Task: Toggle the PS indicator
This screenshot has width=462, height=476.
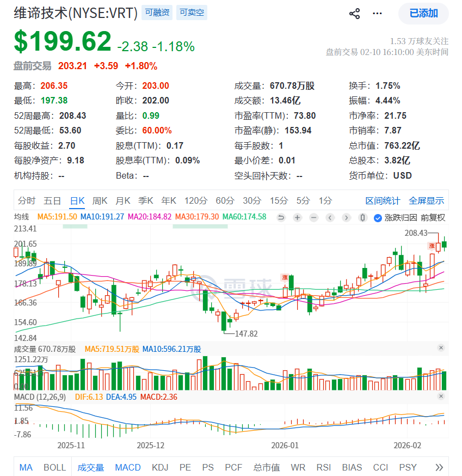Action: coord(208,467)
